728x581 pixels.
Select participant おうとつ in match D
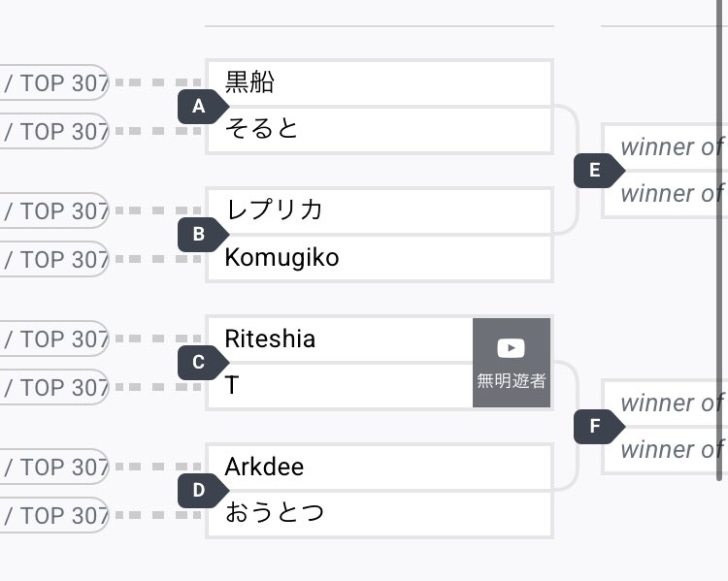[380, 514]
